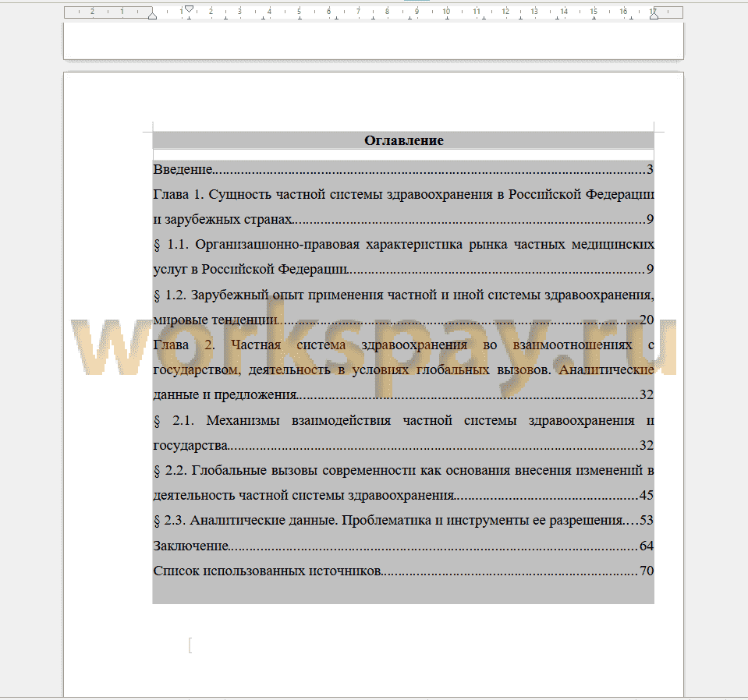Click the 'Заключение' contents entry

tap(403, 546)
